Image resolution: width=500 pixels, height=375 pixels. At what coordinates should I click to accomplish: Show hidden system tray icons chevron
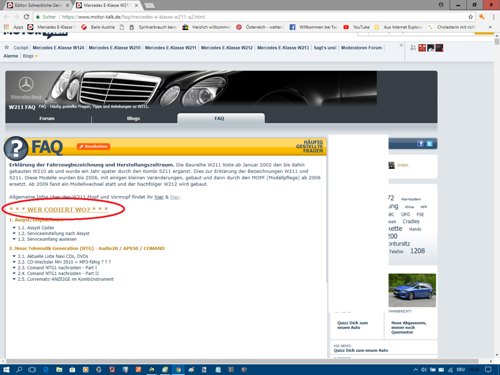point(415,370)
